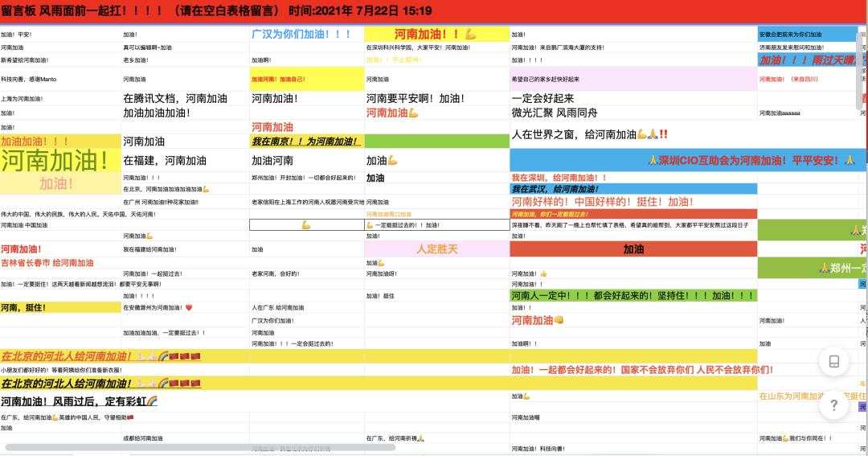Viewport: 868px width, 456px height.
Task: Click the horizontal scrollbar at the bottom
Action: point(200,447)
